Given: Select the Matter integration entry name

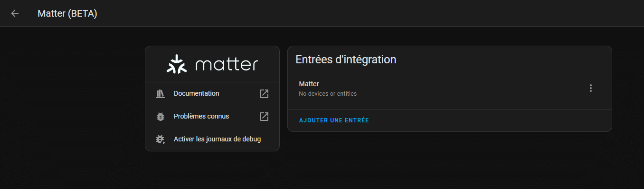Looking at the screenshot, I should click(309, 84).
